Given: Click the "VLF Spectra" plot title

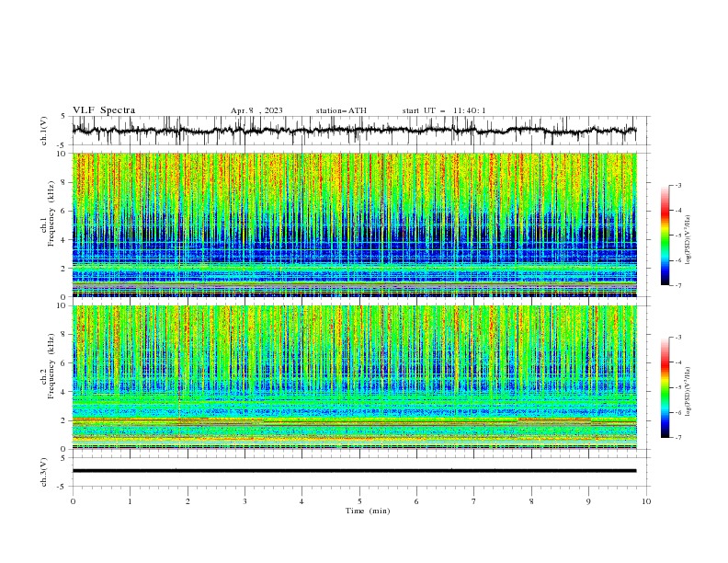Looking at the screenshot, I should tap(104, 110).
